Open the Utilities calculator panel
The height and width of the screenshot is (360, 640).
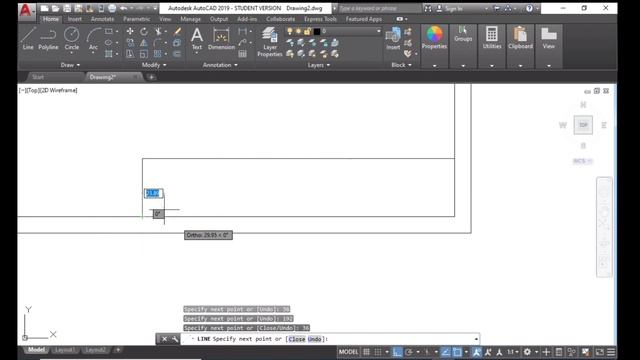click(x=492, y=37)
